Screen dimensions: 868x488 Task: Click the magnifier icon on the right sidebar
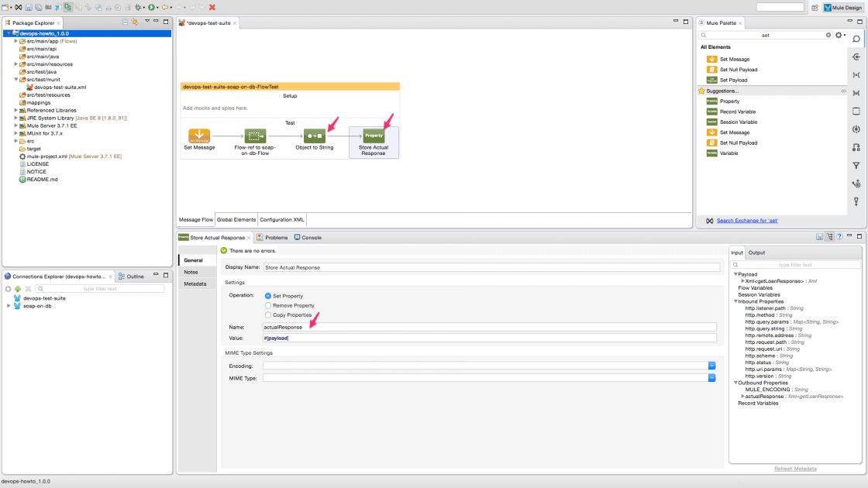tap(857, 36)
